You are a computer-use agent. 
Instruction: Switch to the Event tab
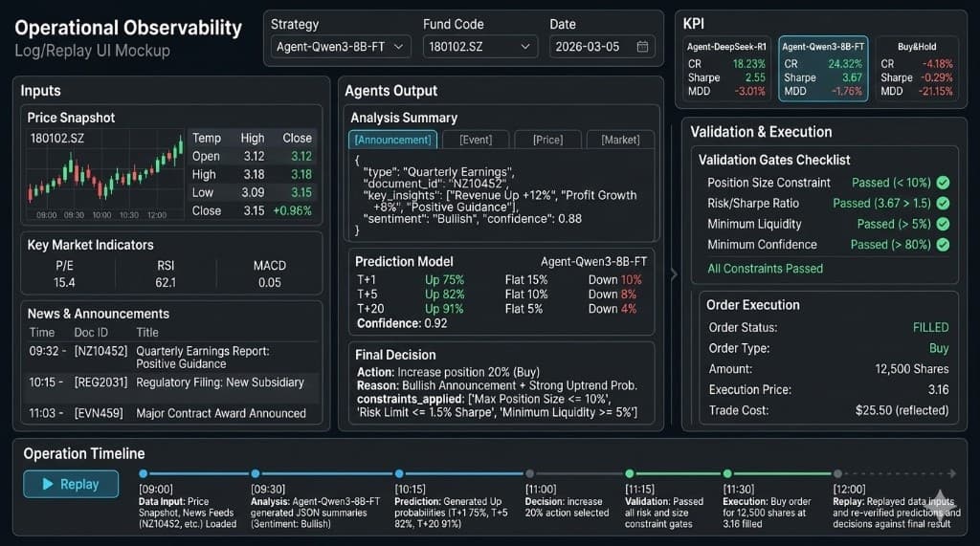pos(475,140)
